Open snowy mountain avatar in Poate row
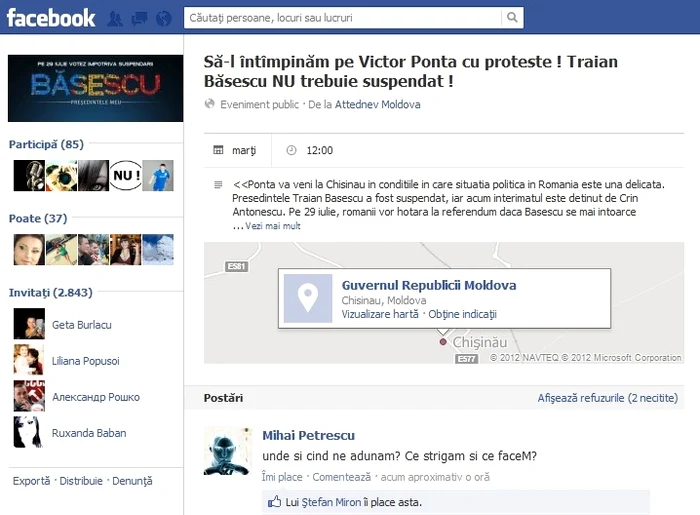This screenshot has width=700, height=515. tap(158, 249)
